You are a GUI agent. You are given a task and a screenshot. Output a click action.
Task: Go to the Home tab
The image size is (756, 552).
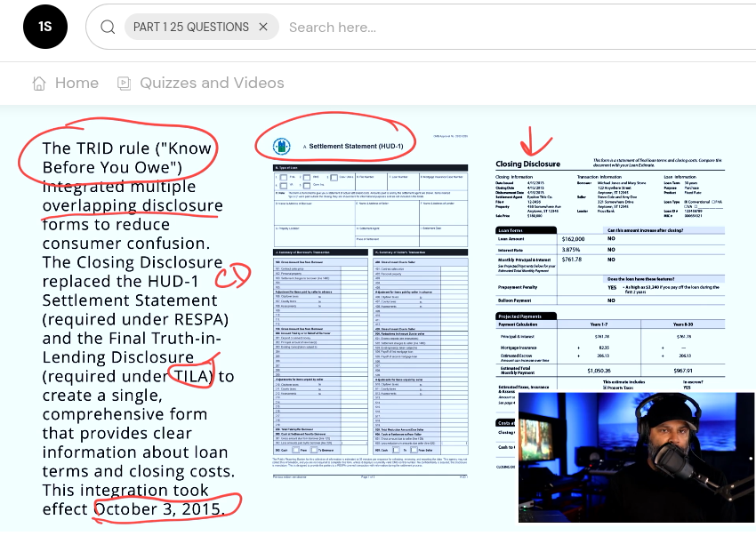point(76,84)
